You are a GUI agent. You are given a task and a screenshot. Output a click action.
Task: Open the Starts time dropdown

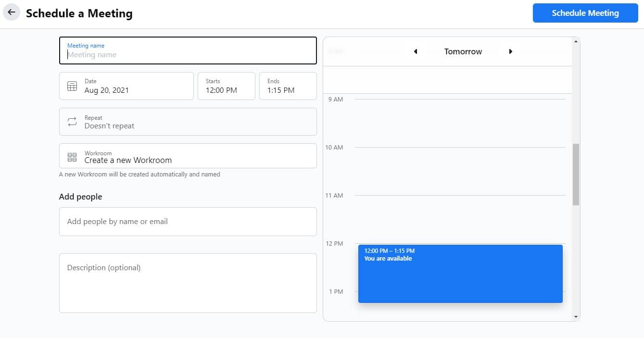coord(226,86)
